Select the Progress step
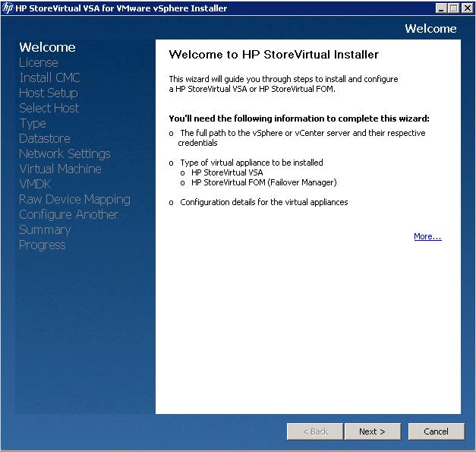Image resolution: width=476 pixels, height=452 pixels. coord(43,245)
